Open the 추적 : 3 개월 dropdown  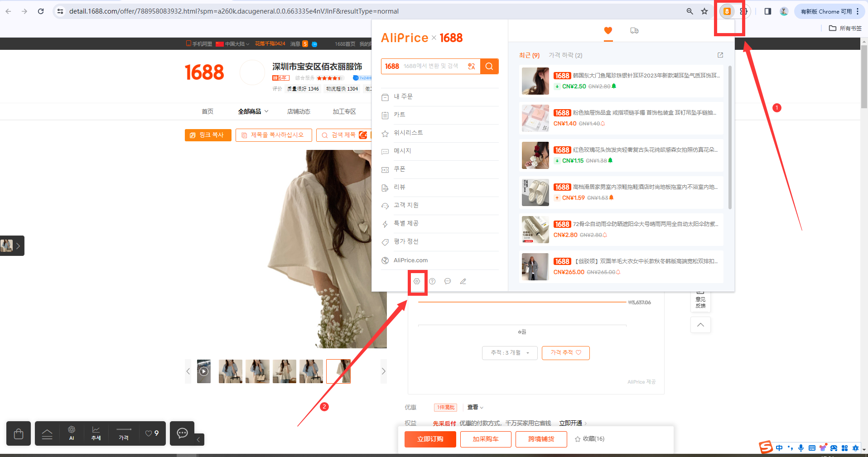tap(510, 353)
